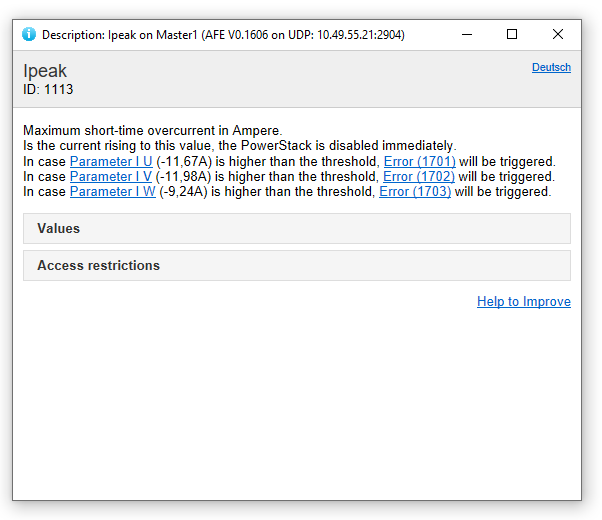Maximize the Description window
Screen dimensions: 602x520
point(512,34)
